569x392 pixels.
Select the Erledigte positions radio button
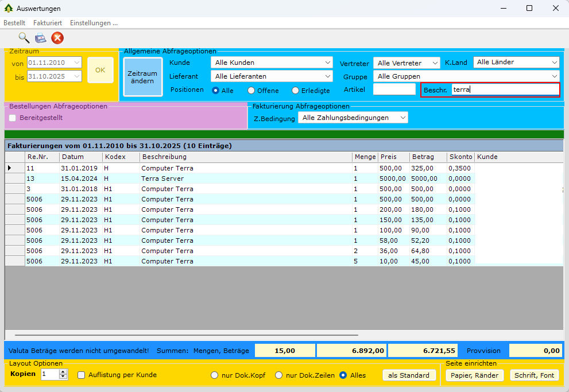[296, 90]
